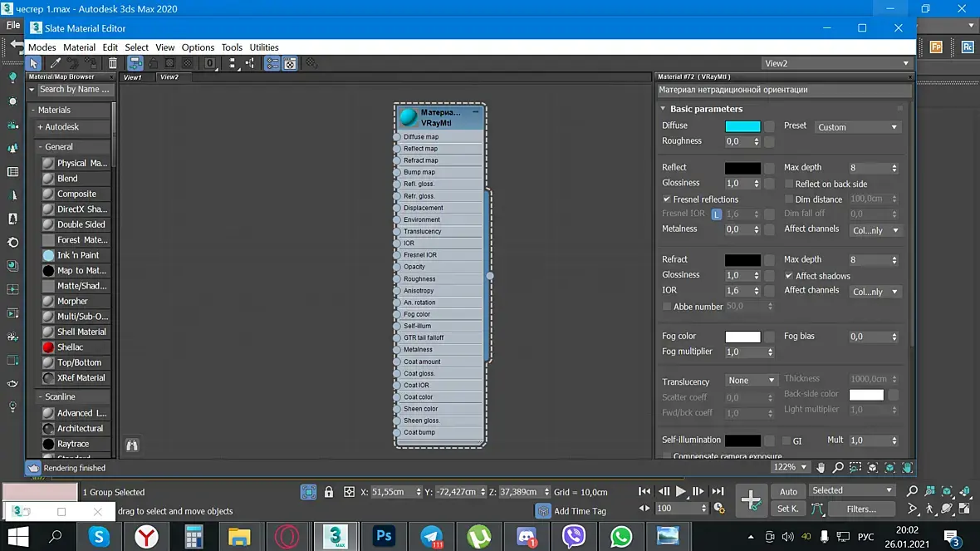The image size is (980, 551).
Task: Click Search by Name field
Action: (x=75, y=90)
